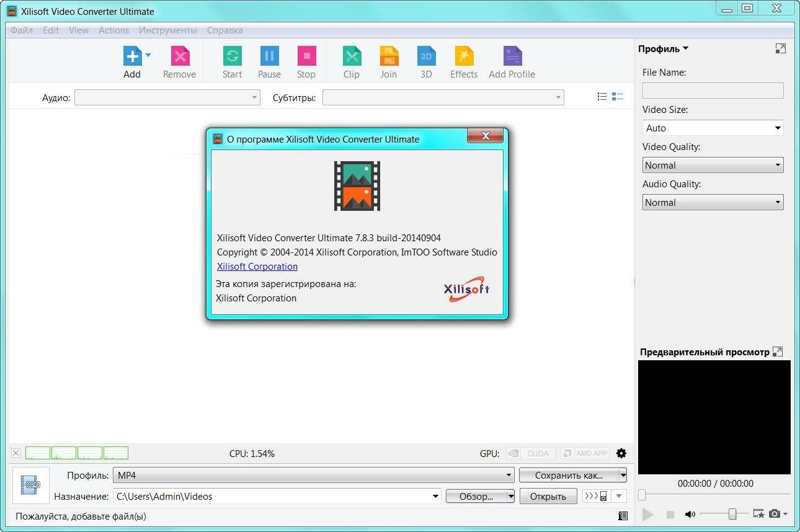Screen dimensions: 800x532
Task: Open the log list icon in status bar
Action: 623,516
